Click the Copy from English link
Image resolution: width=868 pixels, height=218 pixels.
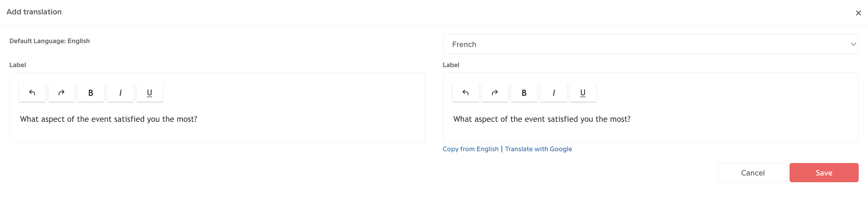471,149
